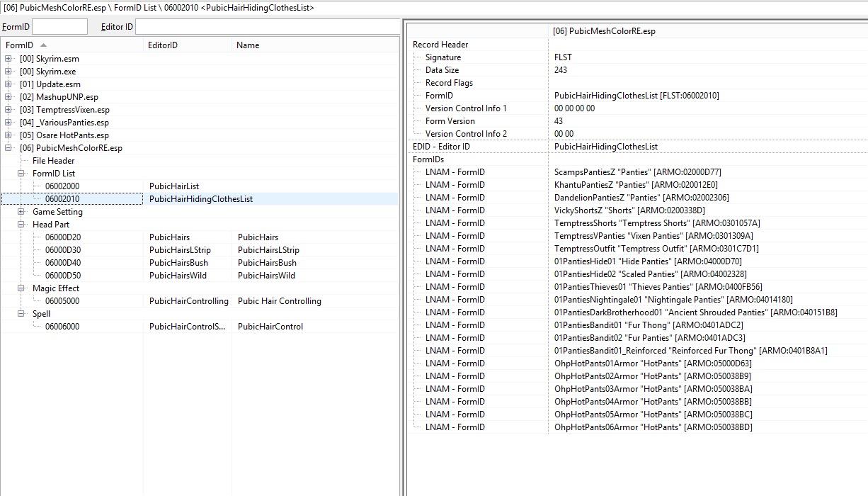
Task: Select the 01PantiesBandit02 "Fur Panties" entry
Action: [650, 338]
